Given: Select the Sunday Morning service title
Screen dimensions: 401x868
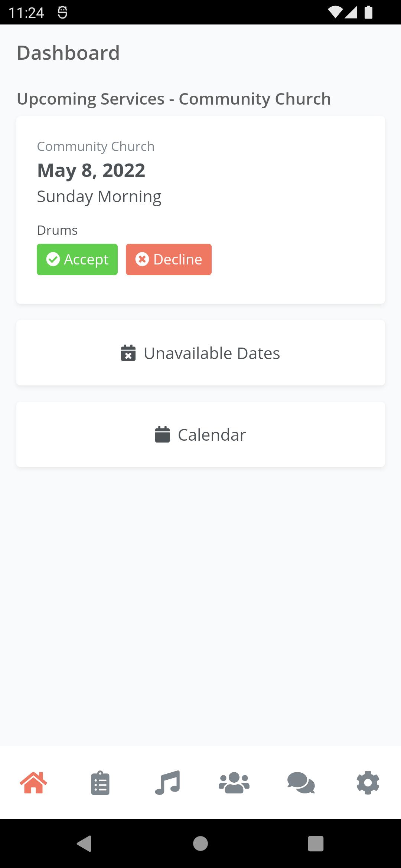Looking at the screenshot, I should click(x=99, y=197).
